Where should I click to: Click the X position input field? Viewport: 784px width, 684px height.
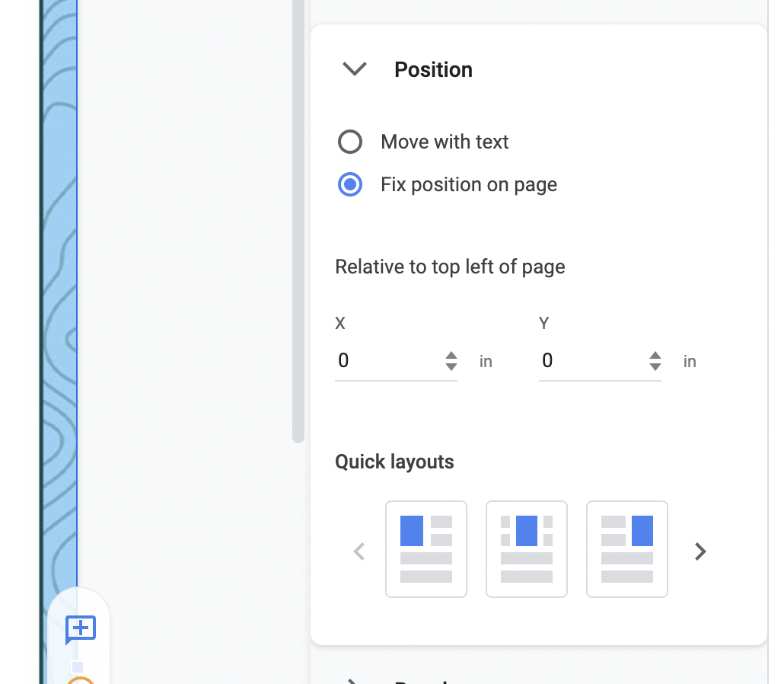coord(388,361)
